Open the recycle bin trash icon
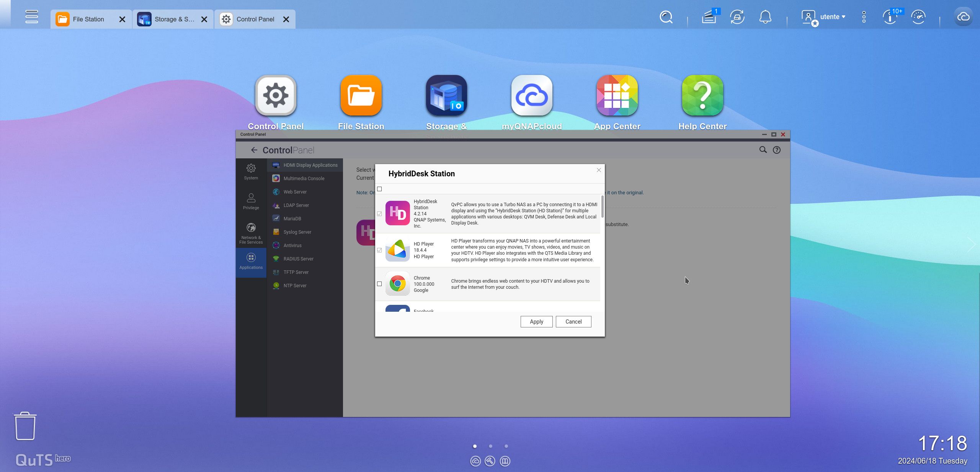The image size is (980, 472). coord(25,426)
